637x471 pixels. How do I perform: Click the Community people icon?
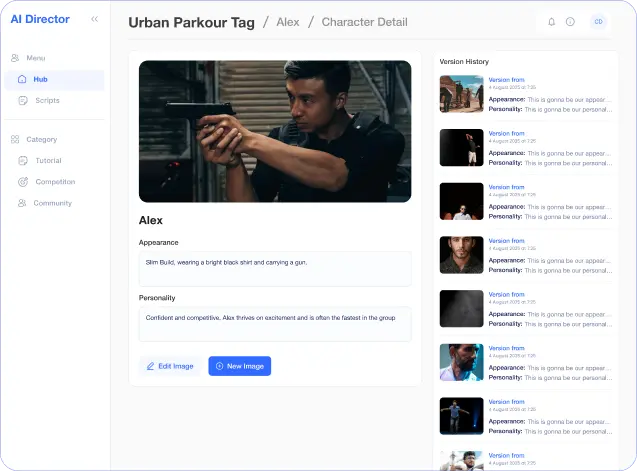(22, 203)
